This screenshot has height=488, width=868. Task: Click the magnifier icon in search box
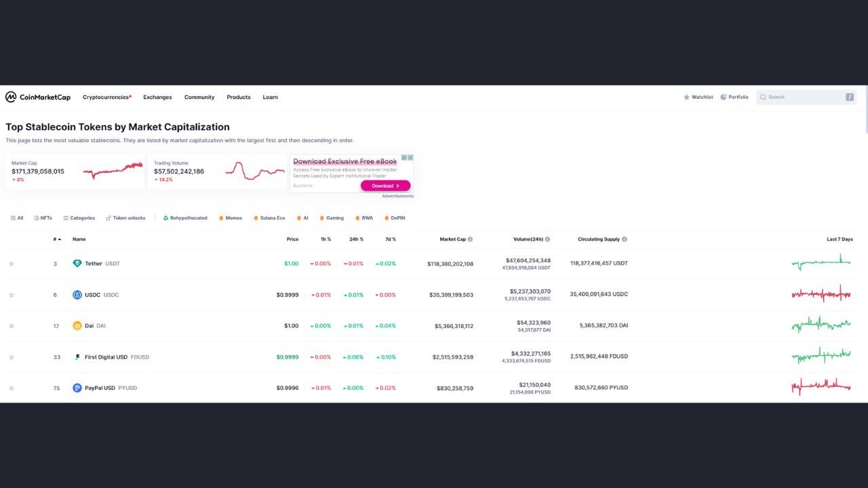[763, 97]
